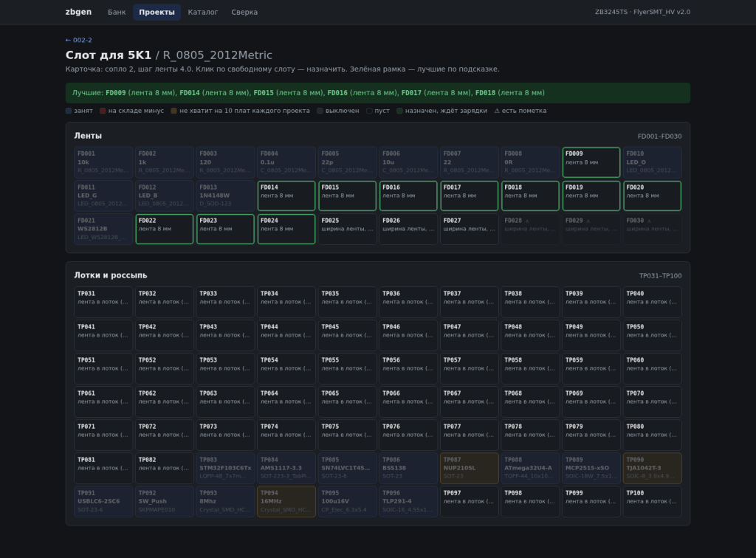The width and height of the screenshot is (756, 558).
Task: Switch to the Проекты tab
Action: (x=157, y=12)
